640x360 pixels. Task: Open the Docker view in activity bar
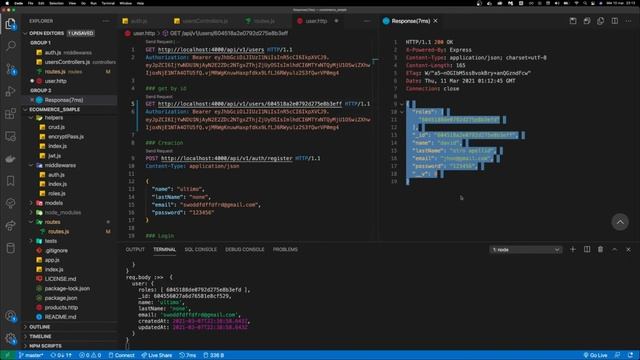(x=11, y=158)
